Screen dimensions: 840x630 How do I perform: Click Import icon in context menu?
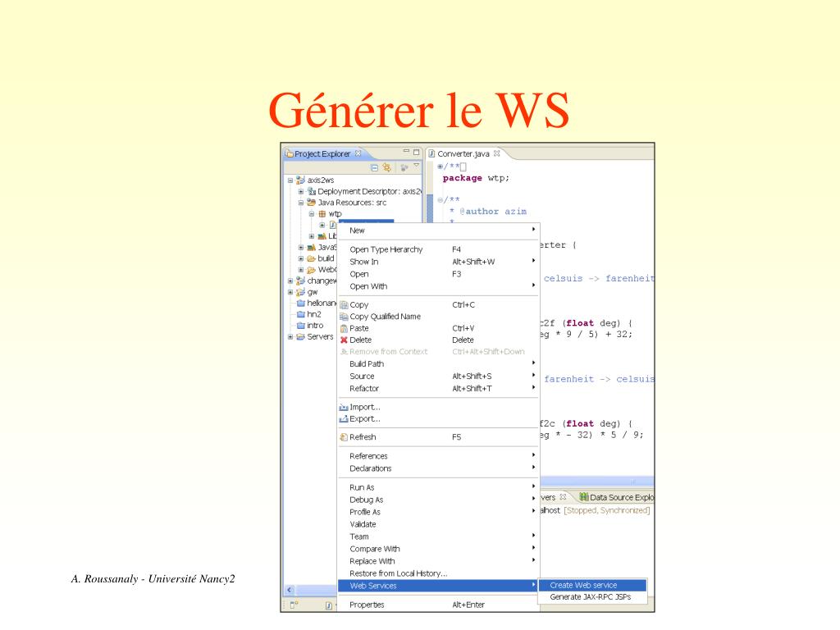344,408
